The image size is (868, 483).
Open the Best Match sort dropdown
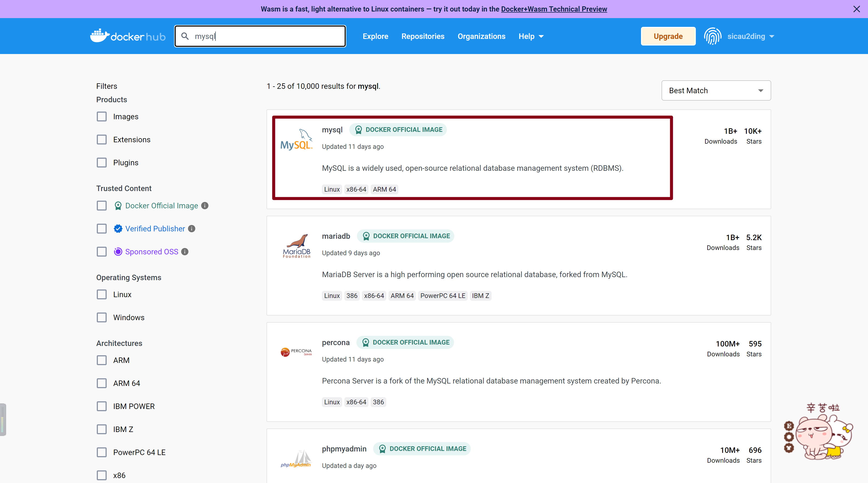716,91
